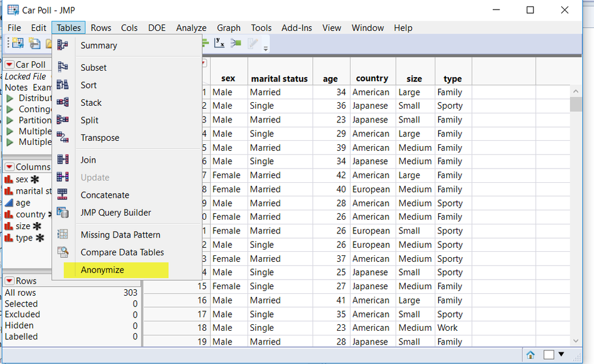The height and width of the screenshot is (364, 594).
Task: Select the country column header
Action: pos(372,78)
